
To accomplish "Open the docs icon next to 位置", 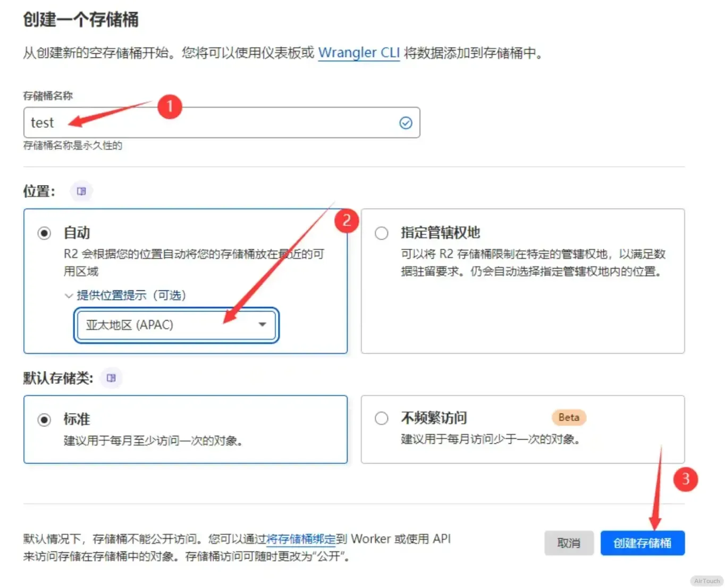I will [x=81, y=191].
